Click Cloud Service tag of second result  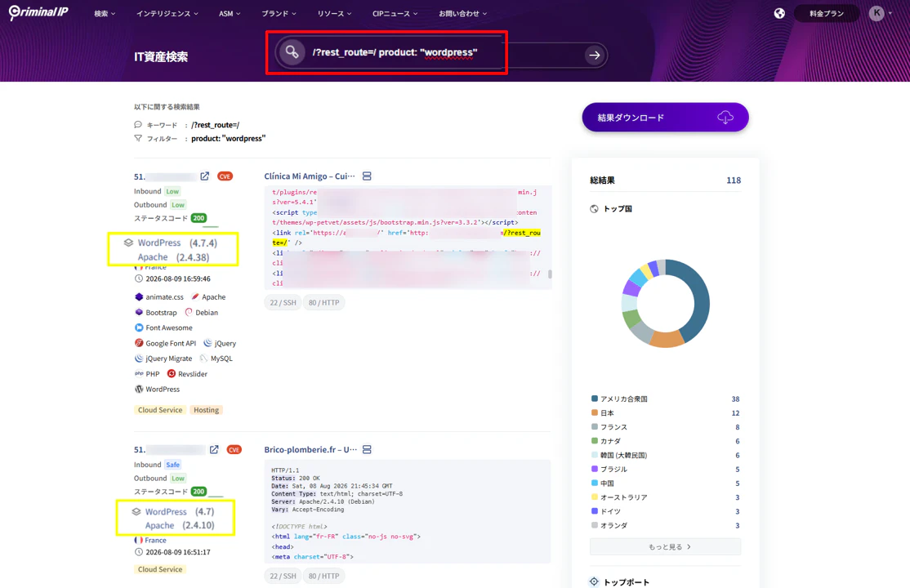(160, 569)
